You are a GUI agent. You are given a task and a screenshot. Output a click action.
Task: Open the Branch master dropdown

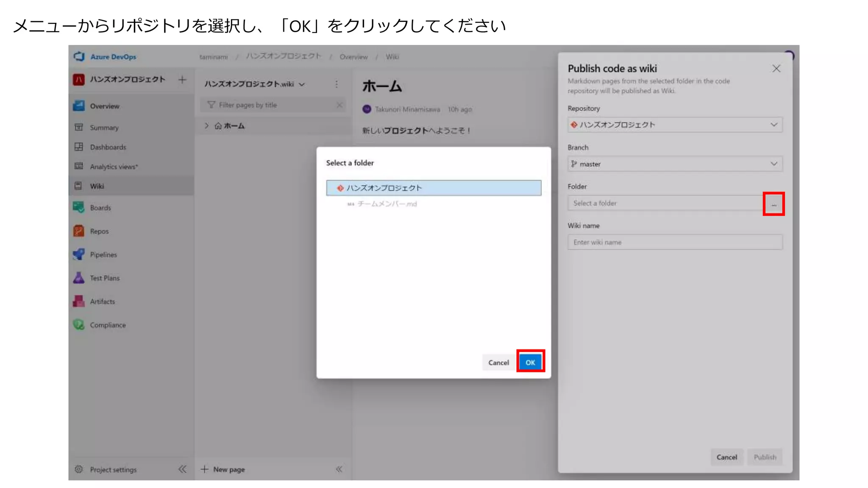(x=675, y=164)
